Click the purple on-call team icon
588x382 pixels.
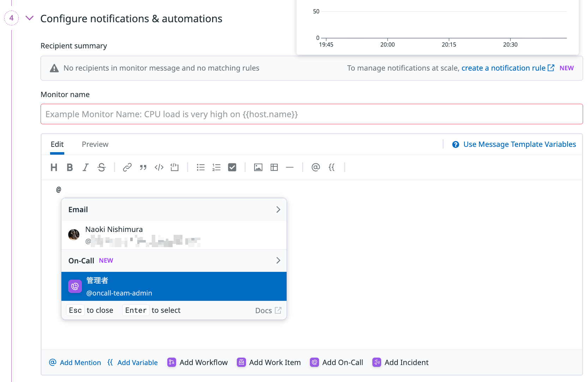(x=75, y=286)
